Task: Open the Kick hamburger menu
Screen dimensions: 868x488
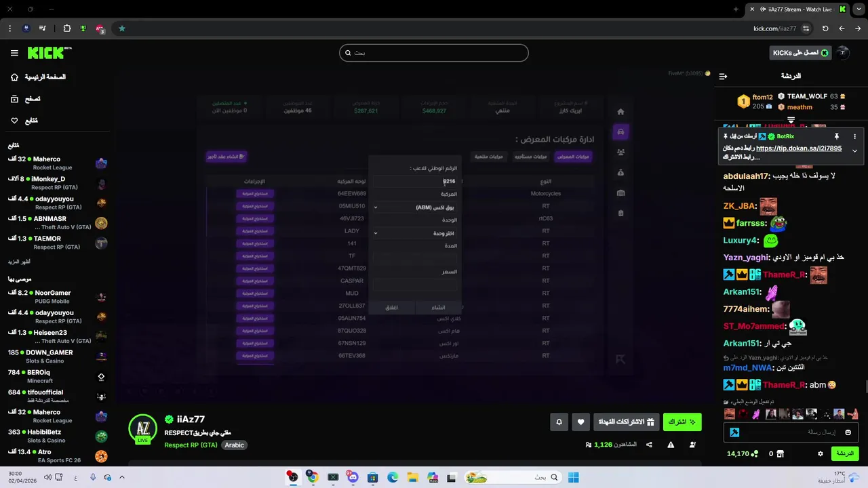Action: tap(14, 53)
